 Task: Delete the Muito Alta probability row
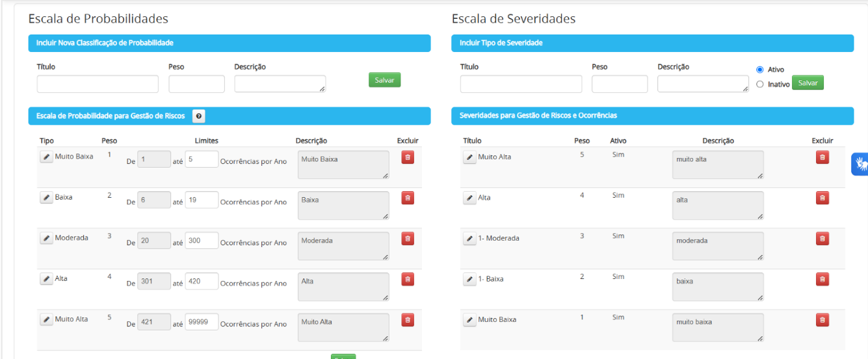[x=408, y=319]
